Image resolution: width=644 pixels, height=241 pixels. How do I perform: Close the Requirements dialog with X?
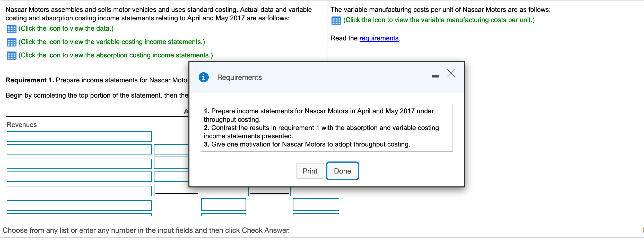point(451,73)
